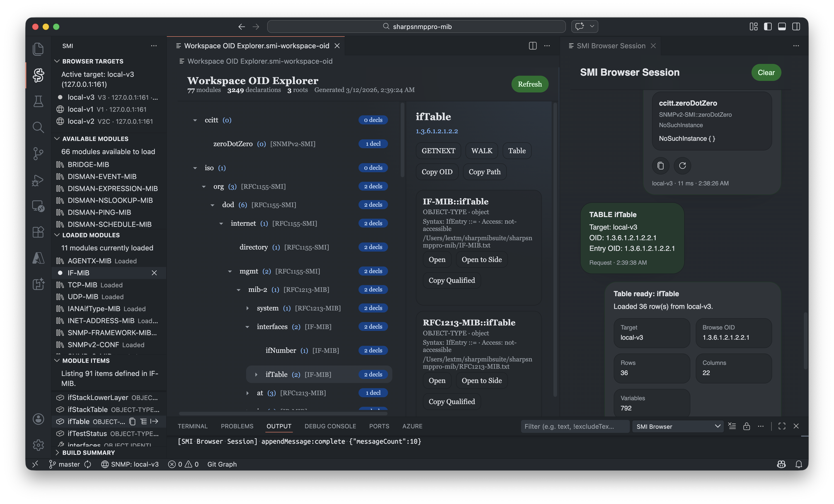Viewport: 834px width, 504px height.
Task: Split the Workspace OID Explorer editor
Action: click(x=532, y=46)
